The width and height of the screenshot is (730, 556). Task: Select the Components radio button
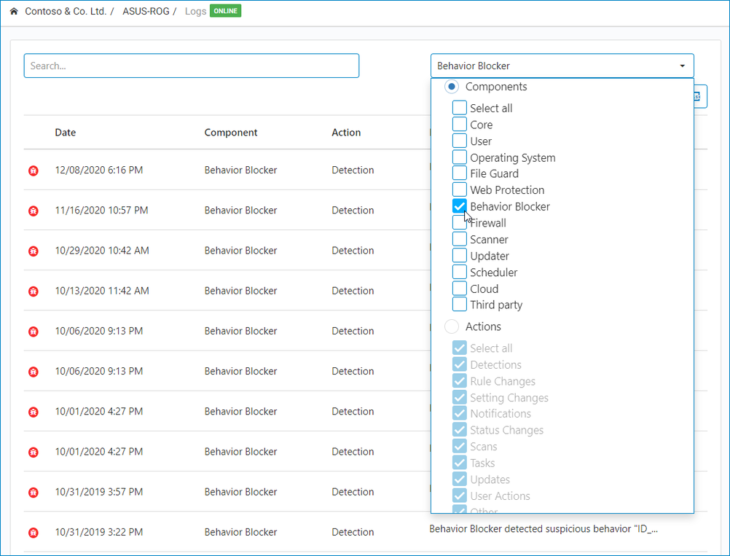tap(451, 87)
